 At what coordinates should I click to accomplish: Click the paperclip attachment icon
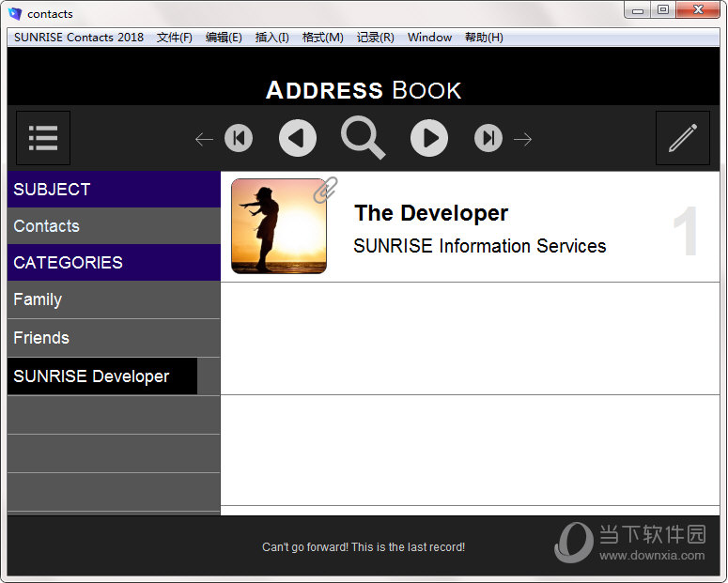325,190
